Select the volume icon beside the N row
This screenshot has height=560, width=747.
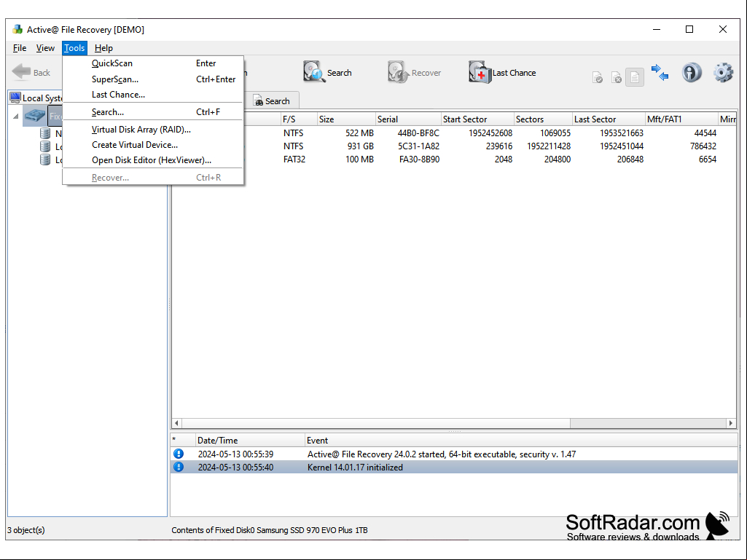45,133
